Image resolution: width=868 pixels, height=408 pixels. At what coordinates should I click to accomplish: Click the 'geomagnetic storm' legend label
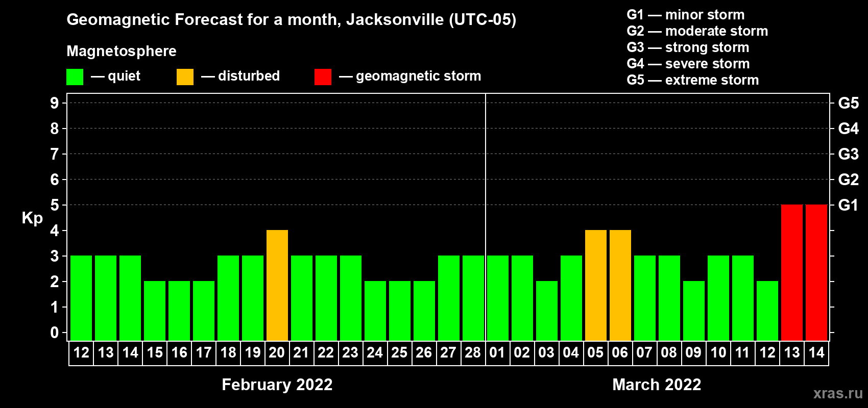[x=419, y=76]
